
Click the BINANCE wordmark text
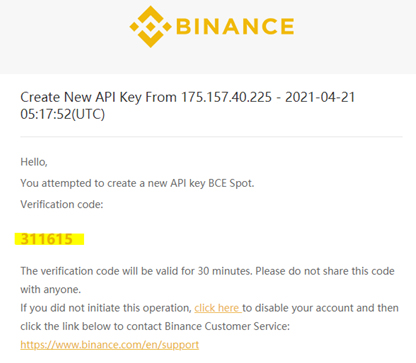pos(235,27)
